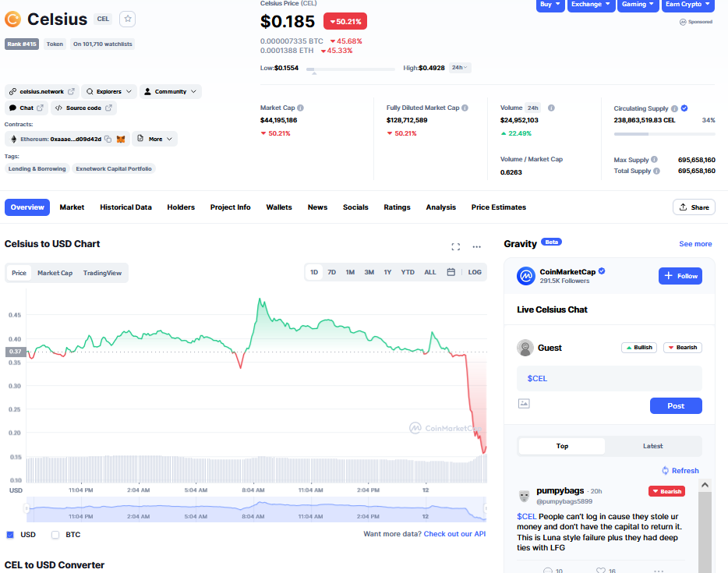Click the Share button
Screen dimensions: 728x573
click(694, 207)
